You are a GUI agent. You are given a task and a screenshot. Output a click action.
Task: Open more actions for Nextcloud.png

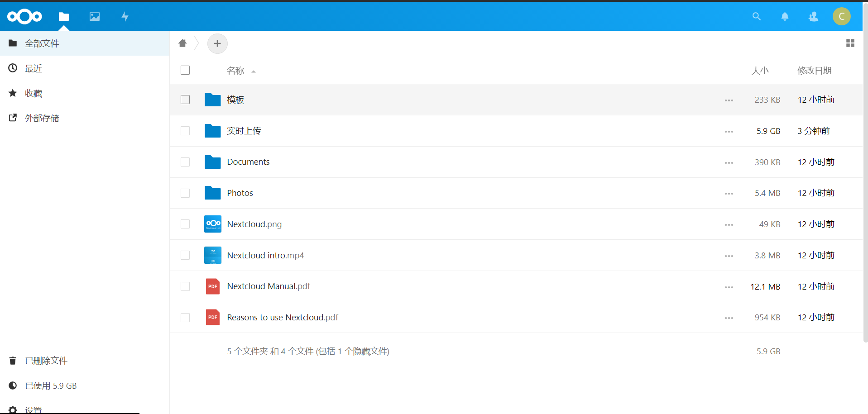click(729, 225)
